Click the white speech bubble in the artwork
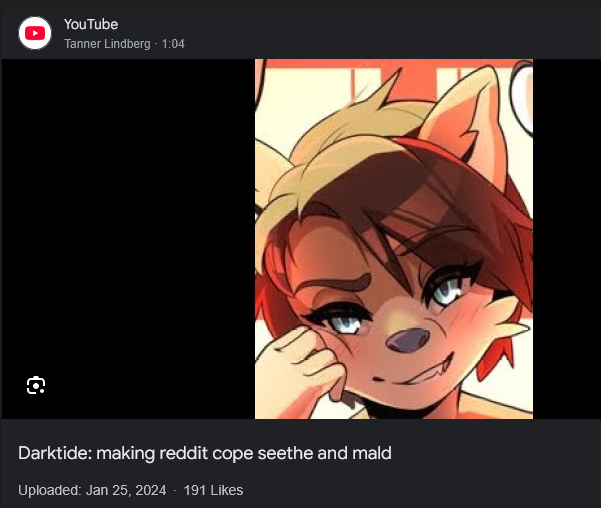Viewport: 601px width, 508px height. (x=522, y=98)
